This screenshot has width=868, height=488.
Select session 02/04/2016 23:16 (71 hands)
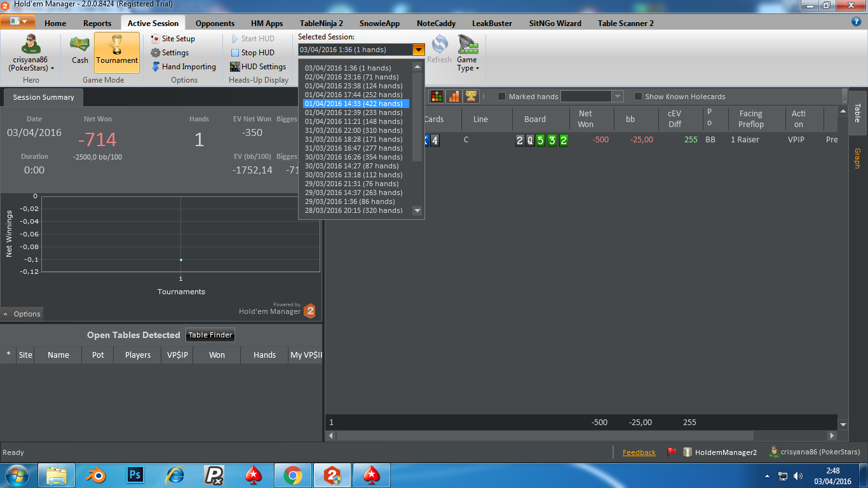[x=356, y=77]
